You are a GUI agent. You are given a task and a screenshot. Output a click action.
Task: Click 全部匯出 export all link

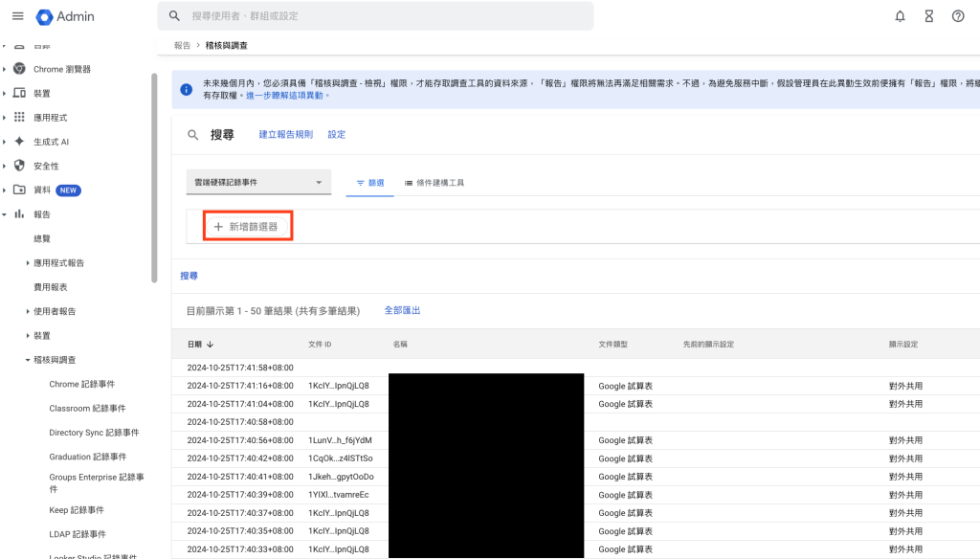click(402, 311)
